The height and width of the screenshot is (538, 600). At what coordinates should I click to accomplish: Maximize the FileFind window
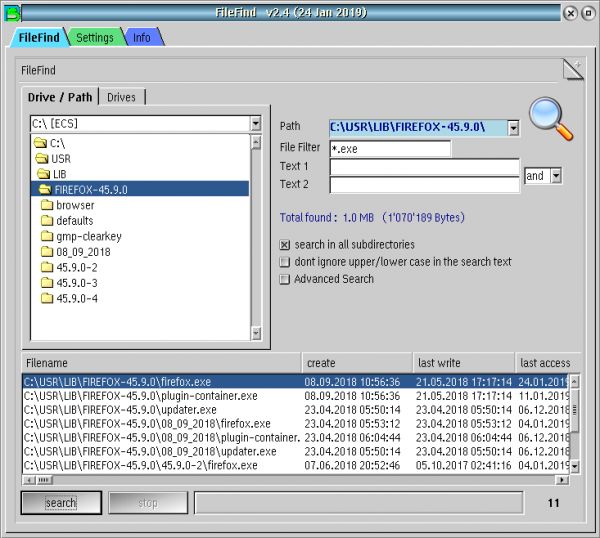[589, 13]
